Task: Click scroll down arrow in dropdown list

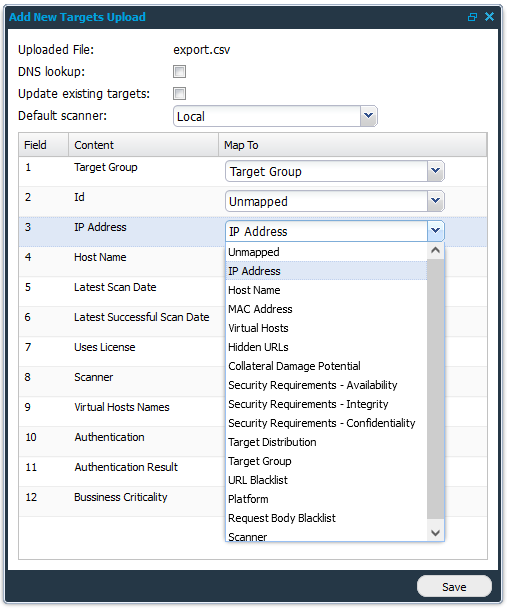Action: [436, 532]
